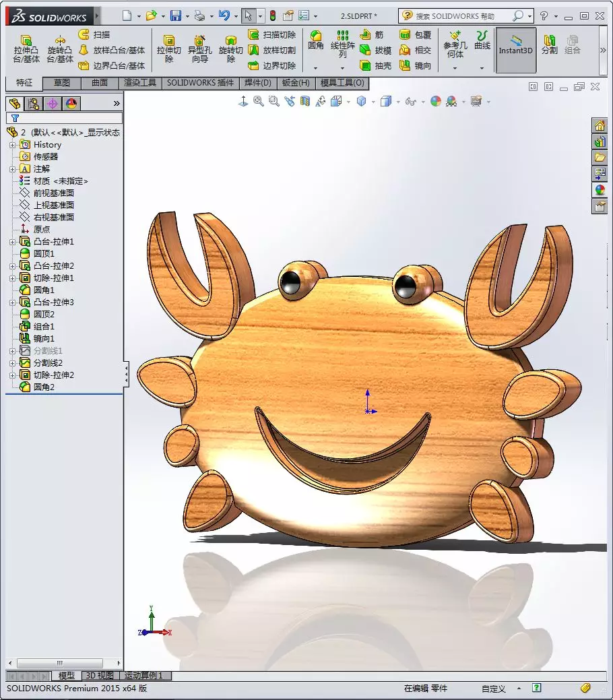Viewport: 613px width, 700px height.
Task: Open the Fillet dropdown arrow
Action: [x=316, y=68]
